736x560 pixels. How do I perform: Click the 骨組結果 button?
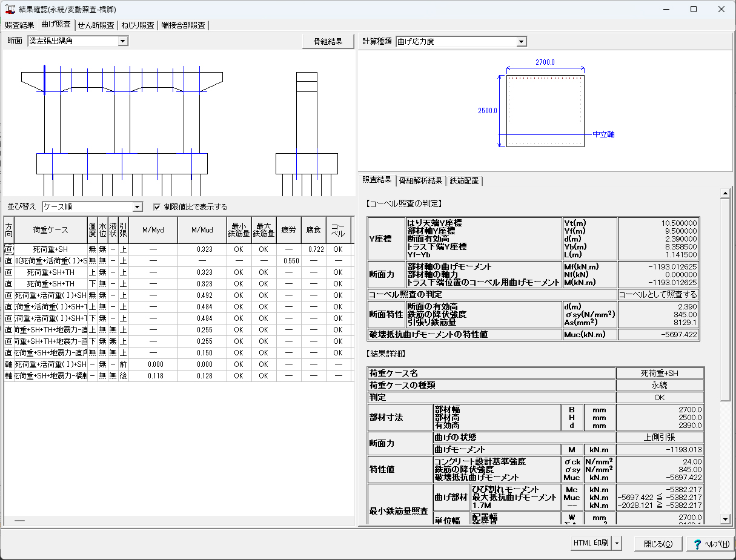[x=327, y=42]
